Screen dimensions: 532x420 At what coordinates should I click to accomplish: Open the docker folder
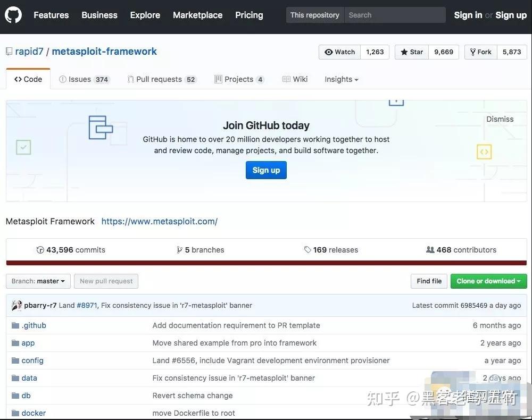(34, 413)
